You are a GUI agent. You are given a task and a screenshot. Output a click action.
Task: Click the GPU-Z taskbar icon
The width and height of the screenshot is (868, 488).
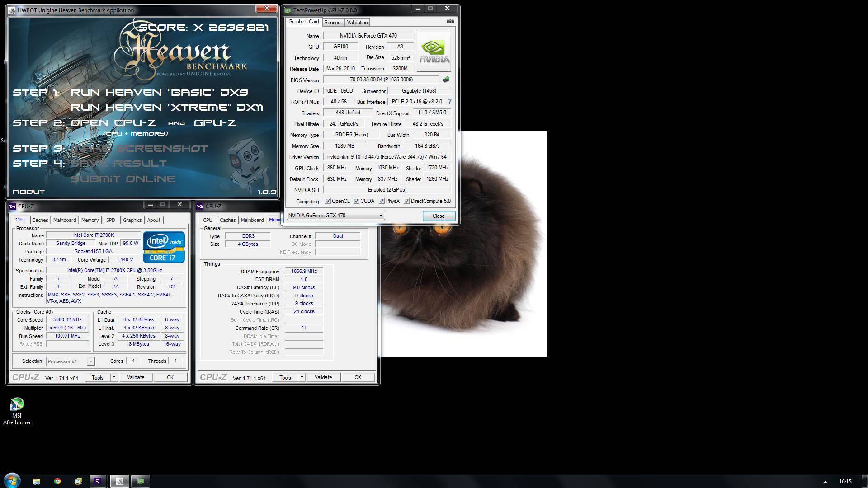(x=141, y=481)
